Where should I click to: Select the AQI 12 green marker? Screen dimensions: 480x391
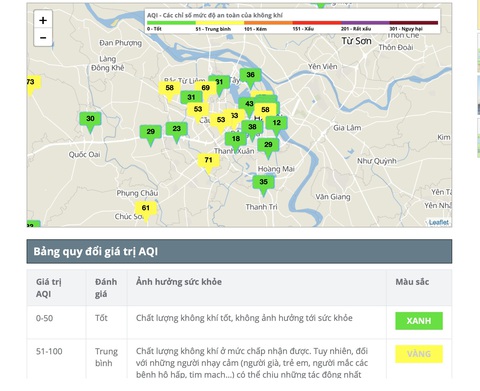[x=277, y=123]
